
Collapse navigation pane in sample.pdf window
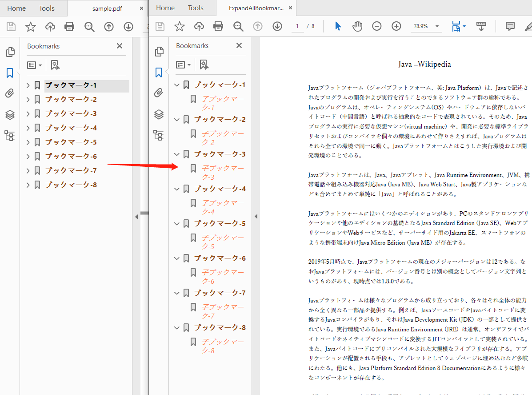136,217
